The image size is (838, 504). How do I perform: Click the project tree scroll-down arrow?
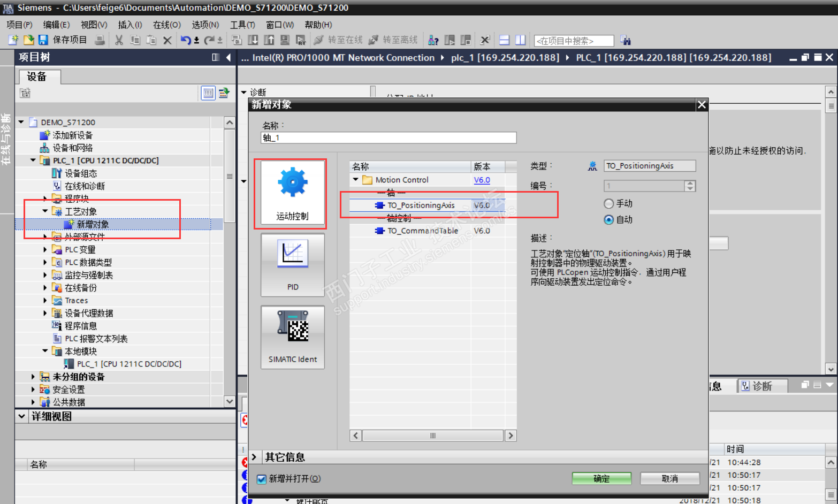click(230, 401)
